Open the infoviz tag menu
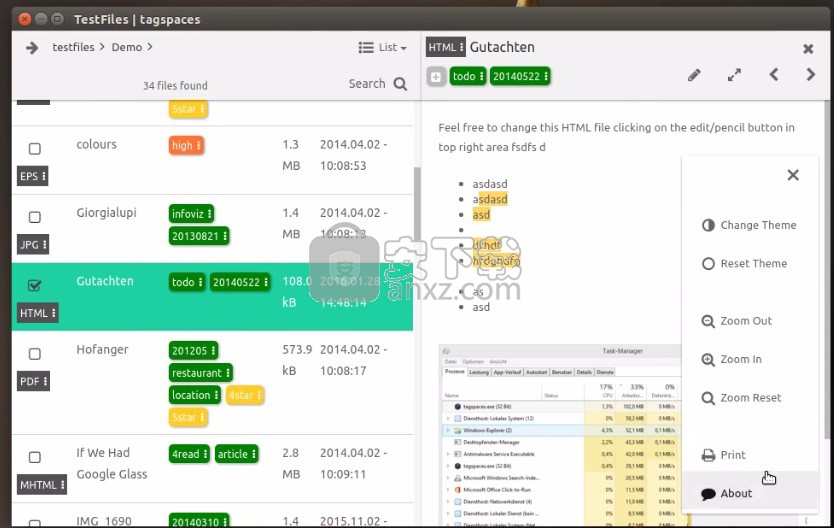 tap(191, 214)
